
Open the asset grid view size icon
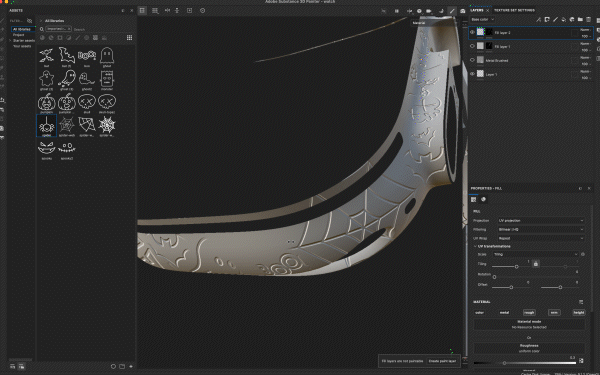tap(129, 38)
